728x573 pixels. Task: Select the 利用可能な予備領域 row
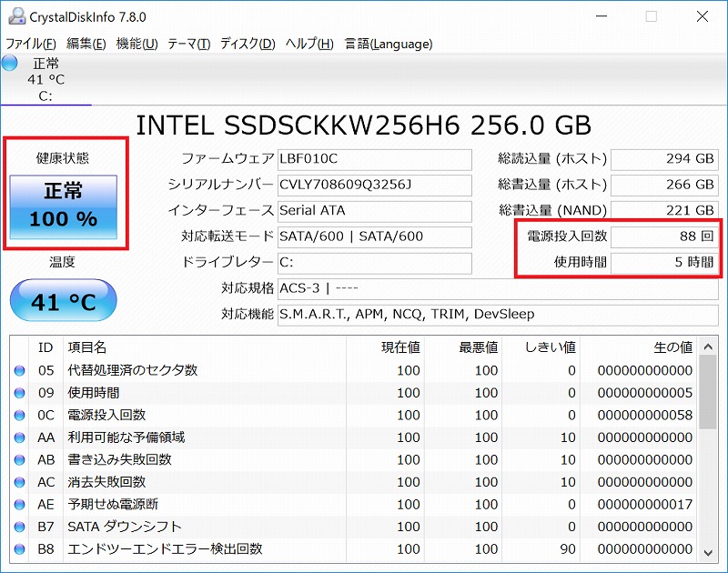point(354,437)
